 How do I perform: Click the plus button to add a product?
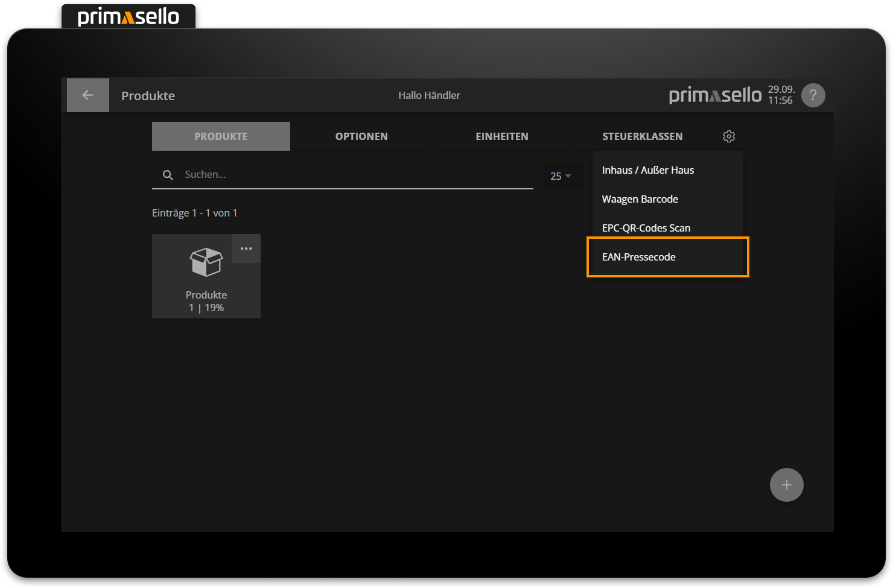[x=786, y=484]
